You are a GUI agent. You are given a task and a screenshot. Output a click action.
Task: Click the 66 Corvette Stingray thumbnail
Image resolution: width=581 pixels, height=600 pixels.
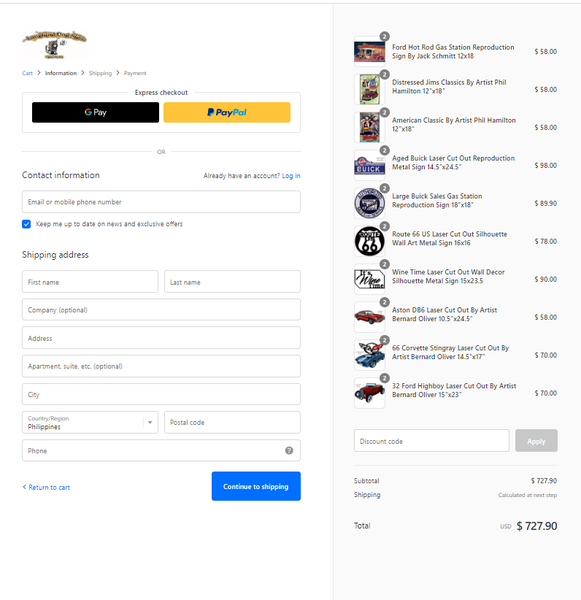369,355
